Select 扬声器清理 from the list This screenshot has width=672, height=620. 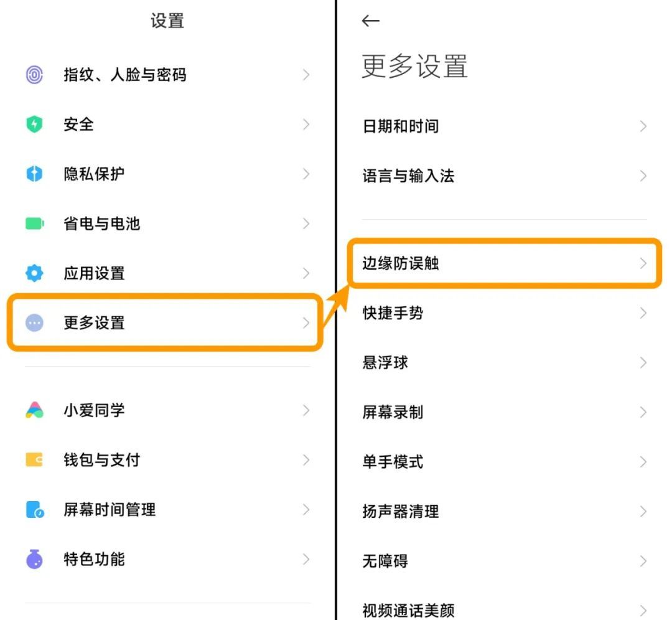pos(401,512)
